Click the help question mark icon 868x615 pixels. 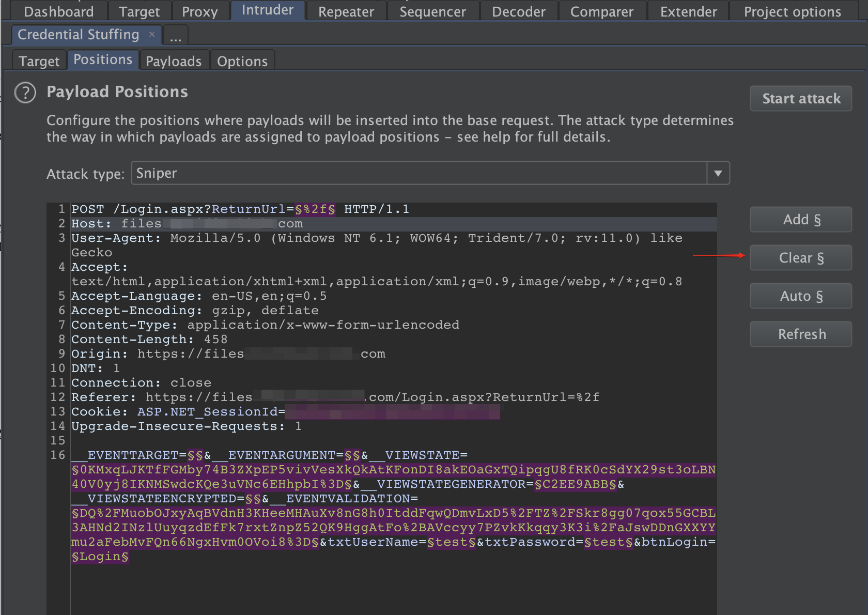tap(25, 93)
